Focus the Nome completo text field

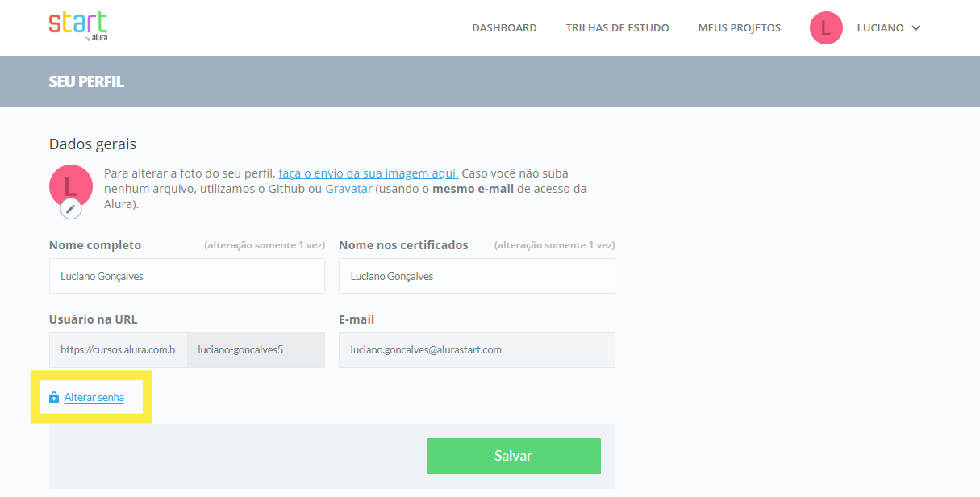(x=186, y=276)
